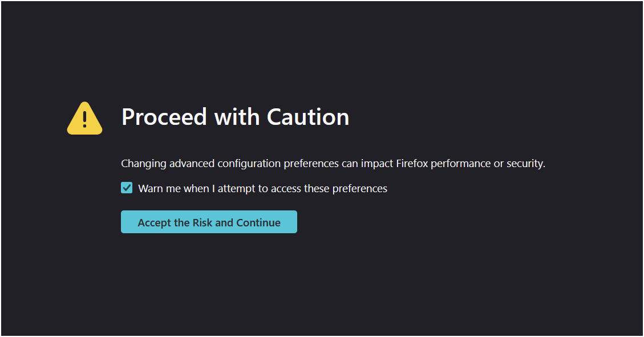
Task: Click Accept the Risk and Continue button
Action: [x=209, y=222]
